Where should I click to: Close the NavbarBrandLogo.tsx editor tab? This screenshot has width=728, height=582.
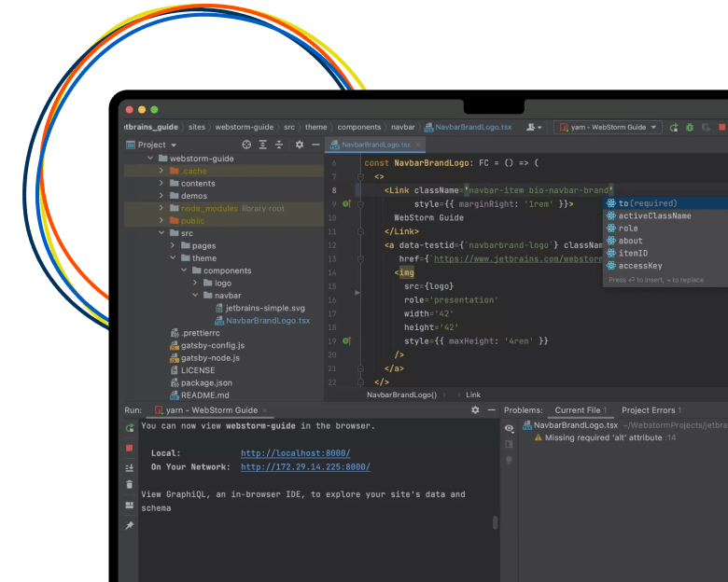tap(418, 145)
